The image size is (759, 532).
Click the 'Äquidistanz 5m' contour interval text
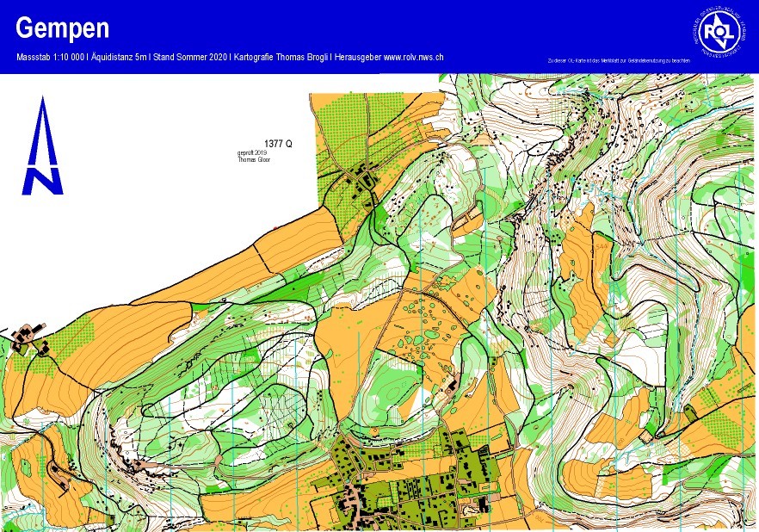click(x=118, y=57)
